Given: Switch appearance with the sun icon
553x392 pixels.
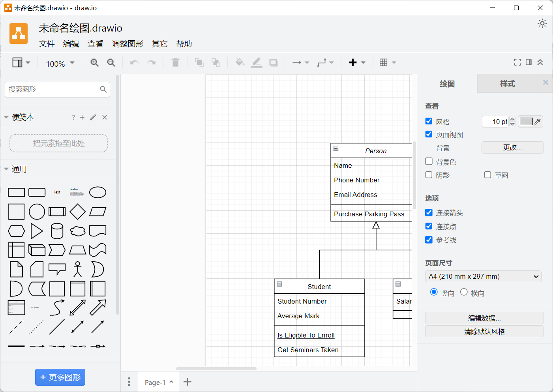Looking at the screenshot, I should click(x=542, y=23).
